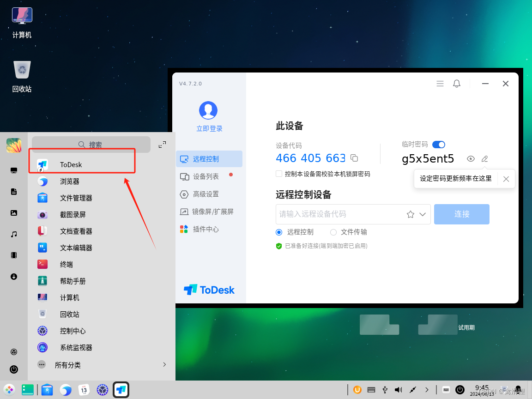Click ToDesk icon in taskbar
The height and width of the screenshot is (399, 532).
(121, 390)
